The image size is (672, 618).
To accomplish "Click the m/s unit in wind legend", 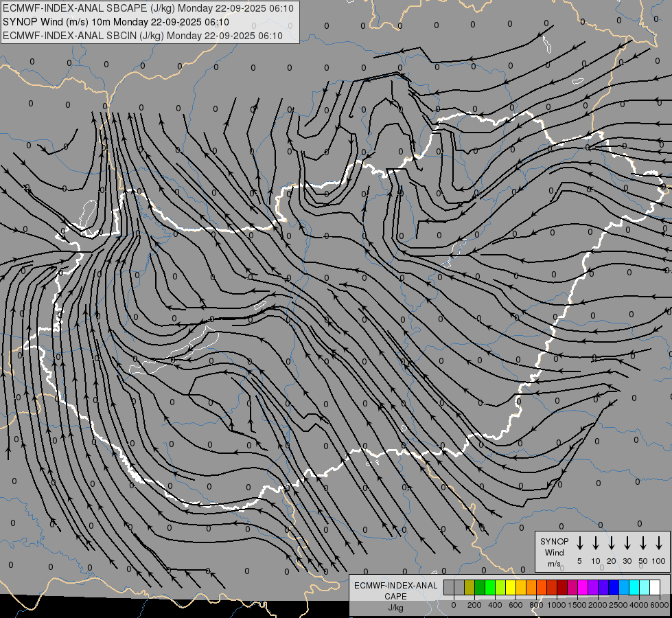I will coord(554,564).
